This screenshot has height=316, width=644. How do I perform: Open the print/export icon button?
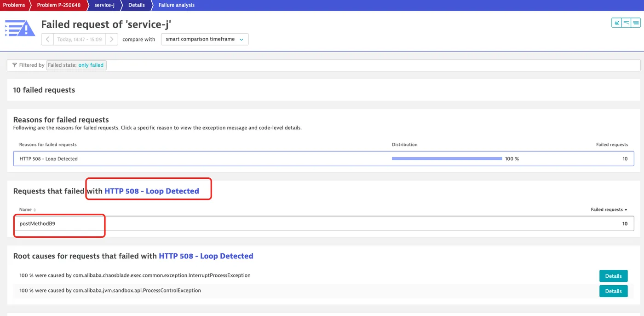click(x=616, y=23)
